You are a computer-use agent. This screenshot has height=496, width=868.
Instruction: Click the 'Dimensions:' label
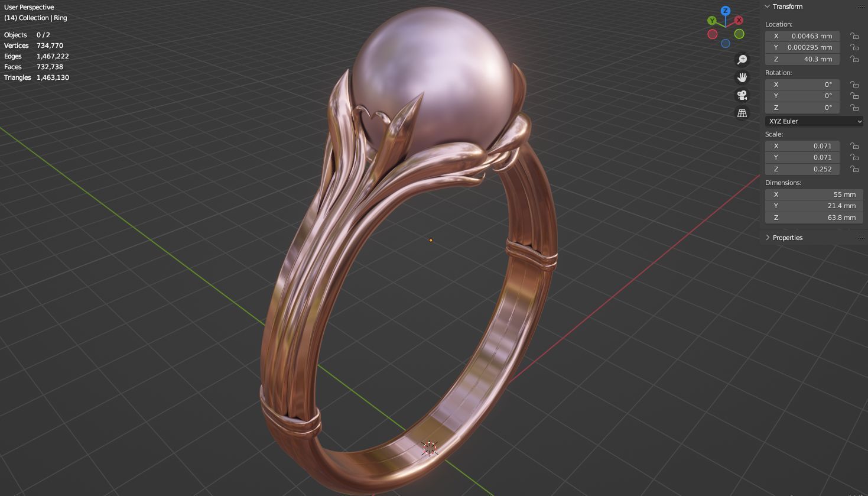784,183
